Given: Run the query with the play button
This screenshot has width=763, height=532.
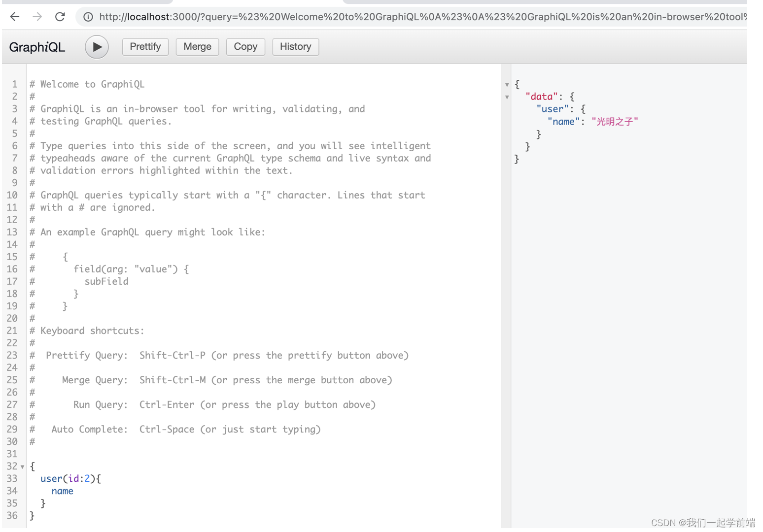Looking at the screenshot, I should 97,47.
